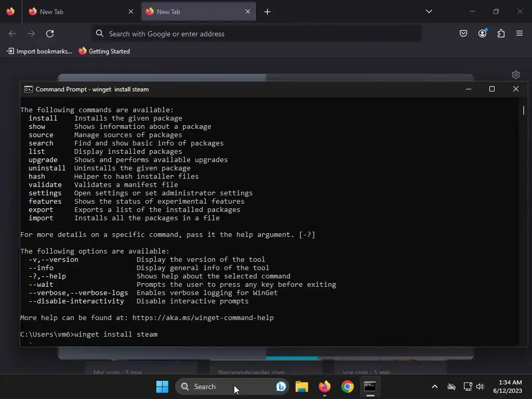Minimize the Command Prompt window
The image size is (532, 399).
point(469,89)
